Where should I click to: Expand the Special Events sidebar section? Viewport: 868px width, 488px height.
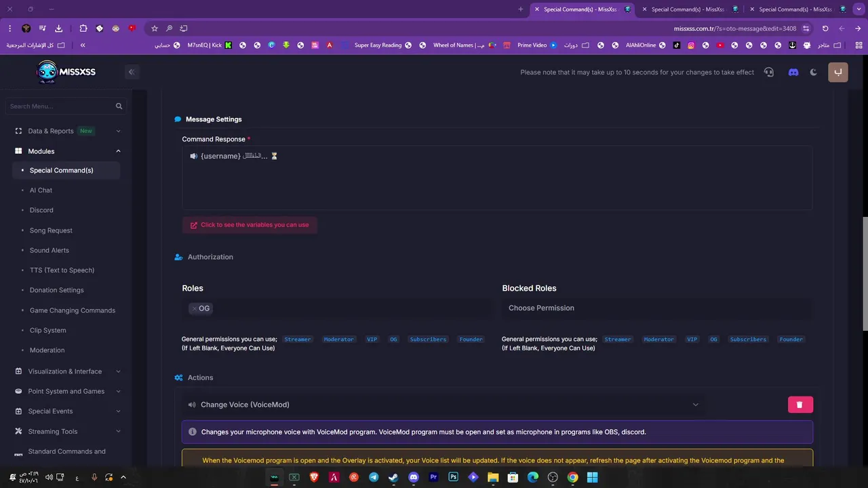(x=67, y=411)
